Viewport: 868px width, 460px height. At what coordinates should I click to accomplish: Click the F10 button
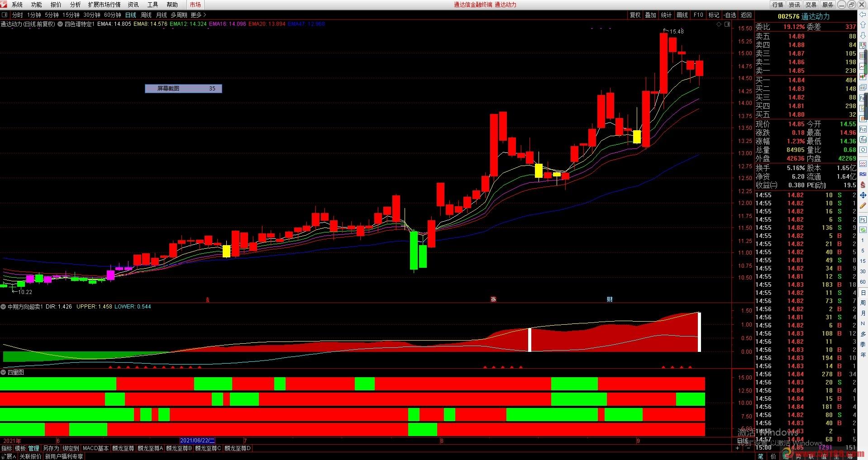(x=698, y=15)
